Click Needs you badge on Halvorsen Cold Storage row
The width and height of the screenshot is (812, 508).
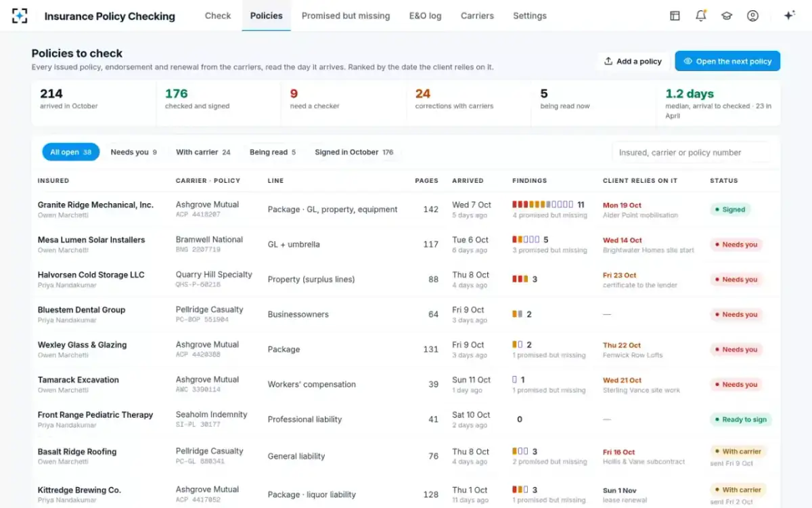tap(736, 280)
